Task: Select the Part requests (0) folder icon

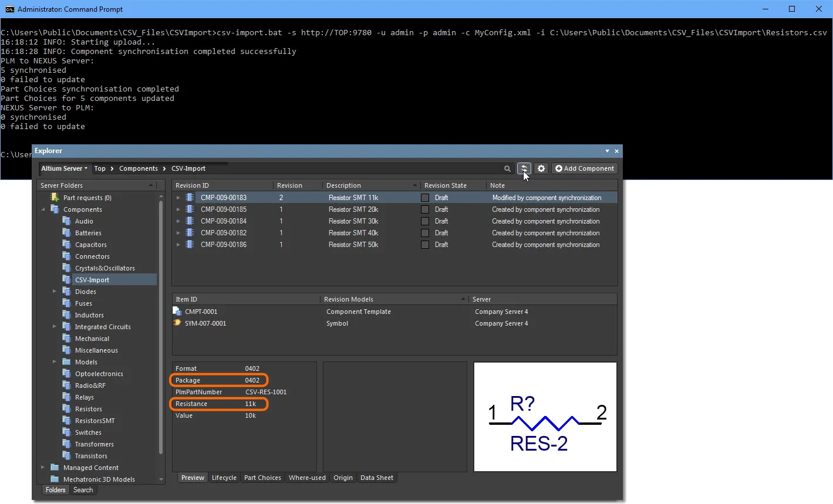Action: tap(55, 198)
